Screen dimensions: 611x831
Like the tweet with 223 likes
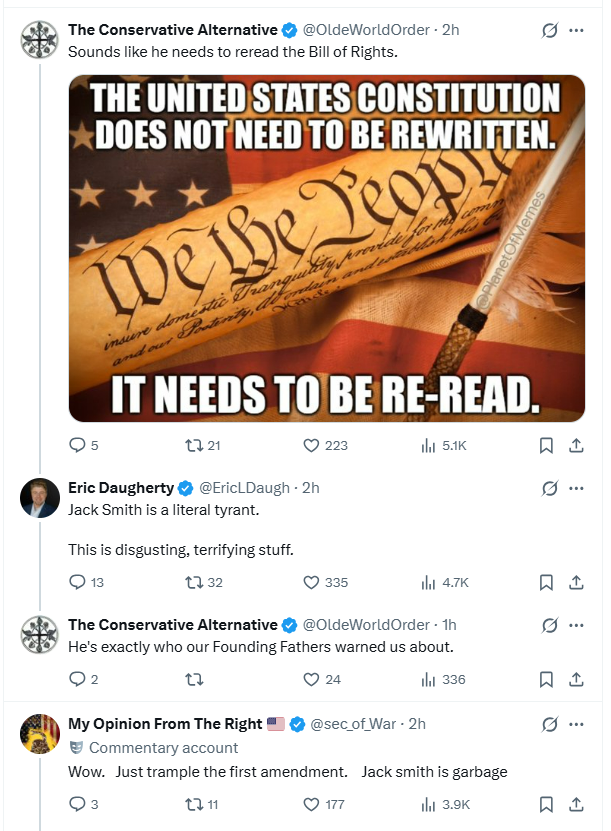pos(325,445)
